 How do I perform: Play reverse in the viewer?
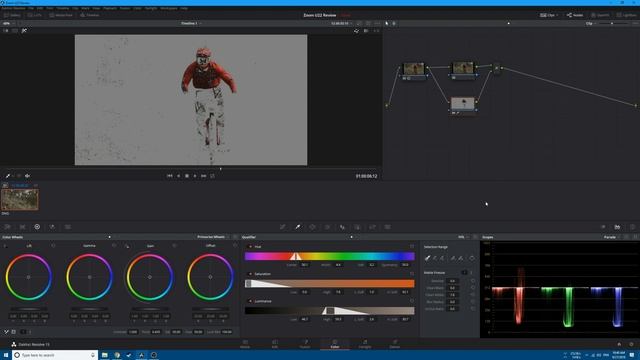point(178,176)
